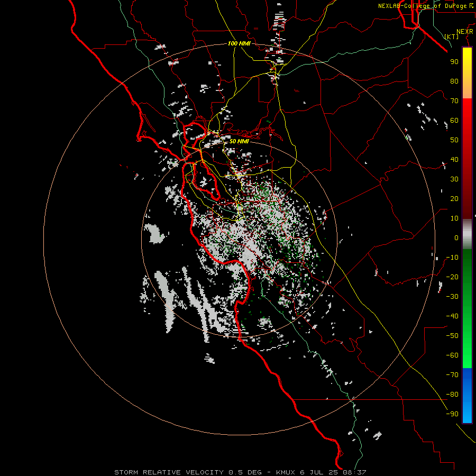Click the "-70" scale value

point(452,375)
